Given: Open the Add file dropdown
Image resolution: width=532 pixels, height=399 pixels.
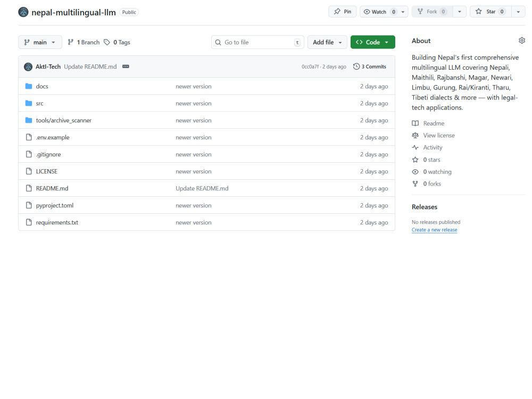Looking at the screenshot, I should pos(327,42).
